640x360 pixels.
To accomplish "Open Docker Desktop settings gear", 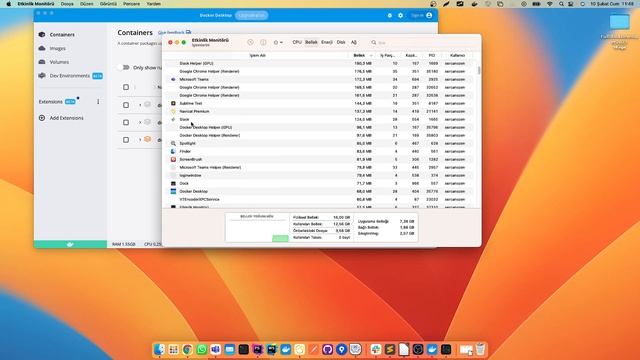I will point(400,16).
